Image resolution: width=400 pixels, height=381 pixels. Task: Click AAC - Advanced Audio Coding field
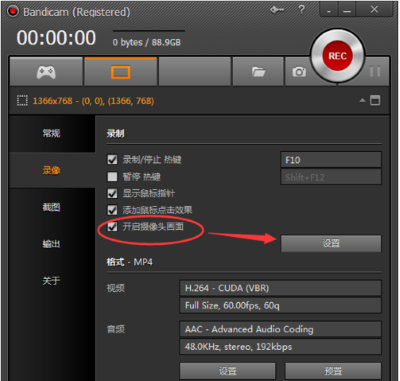[x=280, y=329]
